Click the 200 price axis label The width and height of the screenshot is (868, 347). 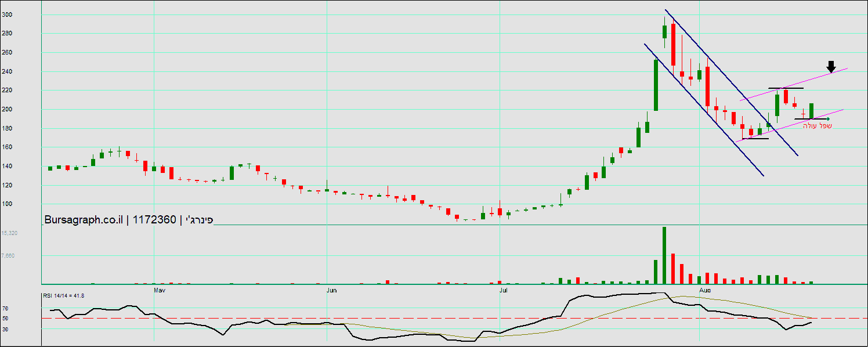(23, 110)
